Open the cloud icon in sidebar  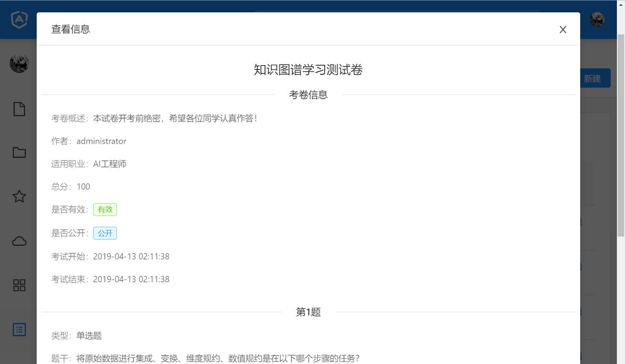19,241
